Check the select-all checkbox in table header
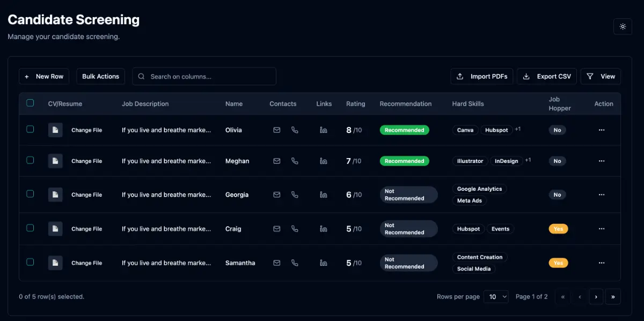 (x=30, y=103)
